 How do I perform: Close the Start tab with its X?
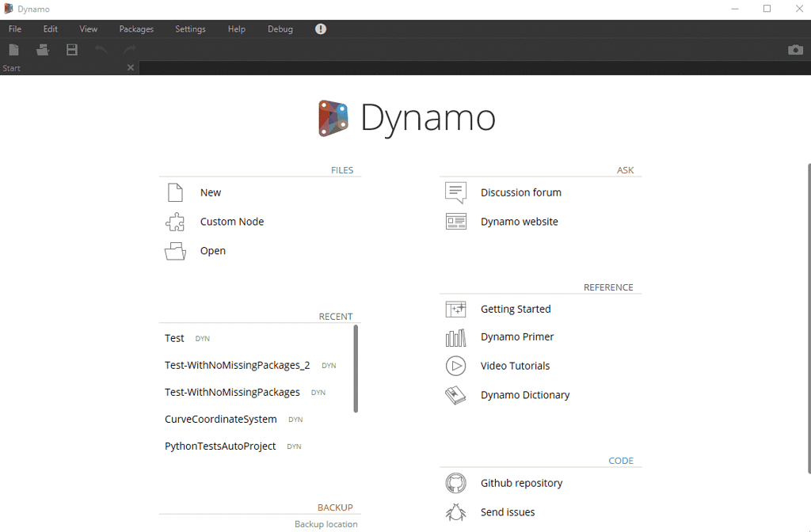pyautogui.click(x=130, y=67)
